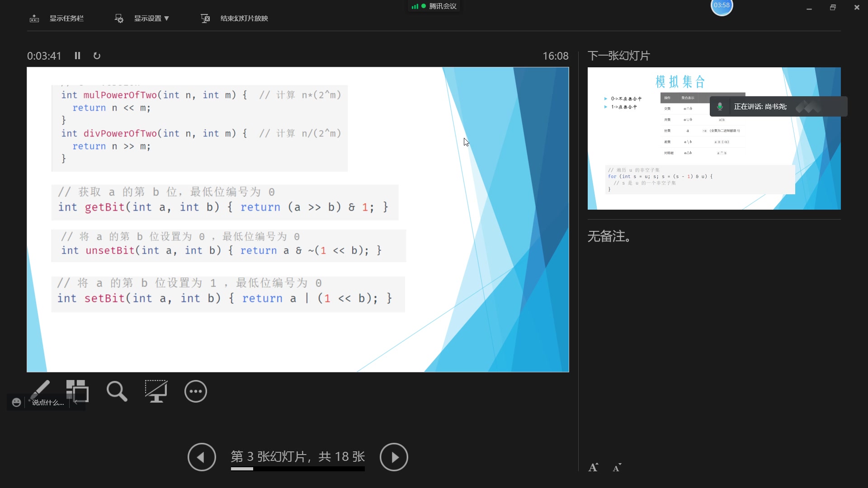Click the say something chat input
The width and height of the screenshot is (868, 488).
(x=47, y=402)
